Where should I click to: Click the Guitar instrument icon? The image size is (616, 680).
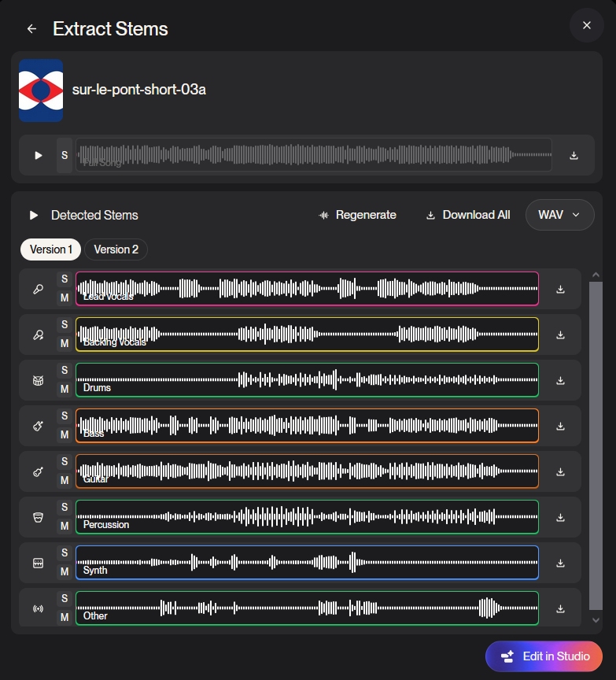pyautogui.click(x=38, y=471)
